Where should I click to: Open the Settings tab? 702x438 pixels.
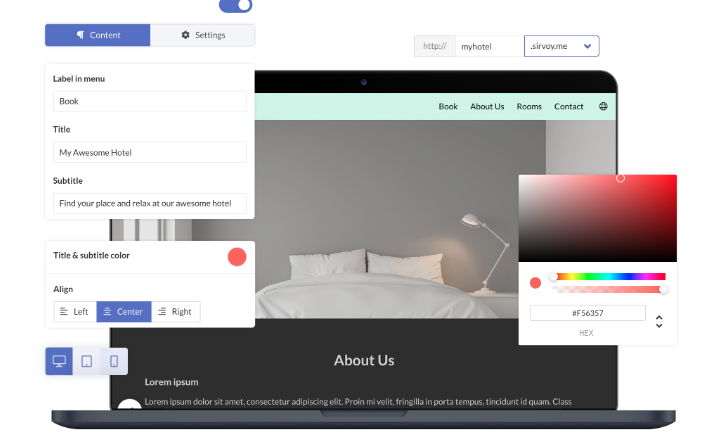[202, 35]
